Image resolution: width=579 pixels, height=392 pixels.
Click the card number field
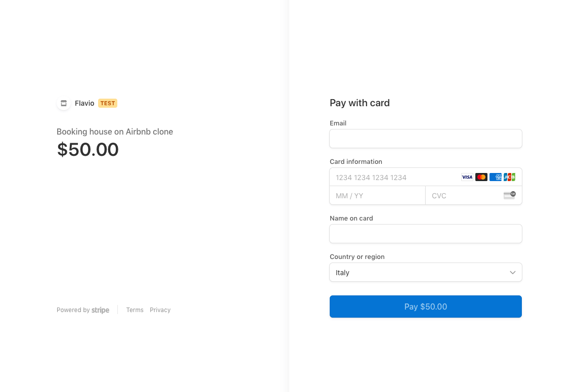click(394, 177)
